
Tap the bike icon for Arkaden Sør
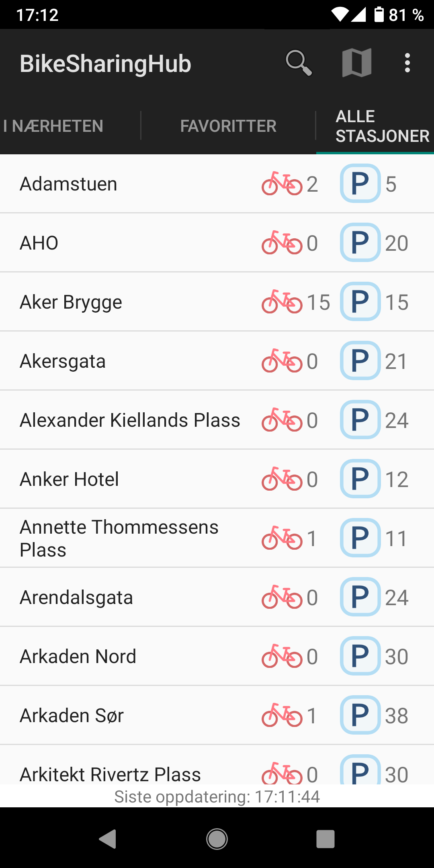pos(282,715)
